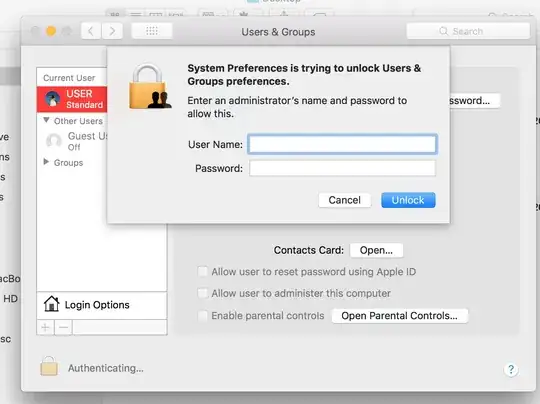Image resolution: width=540 pixels, height=404 pixels.
Task: Click the lock icon next to Authenticating
Action: (x=49, y=366)
